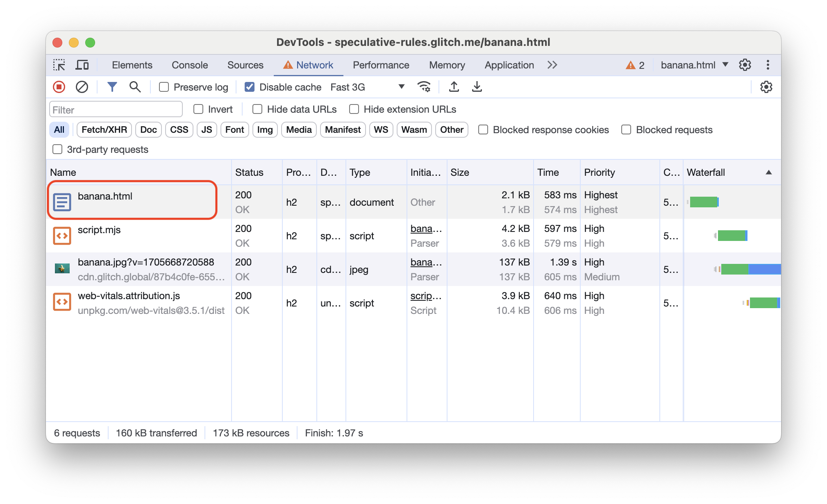Image resolution: width=827 pixels, height=504 pixels.
Task: Toggle the Preserve log checkbox
Action: (x=164, y=87)
